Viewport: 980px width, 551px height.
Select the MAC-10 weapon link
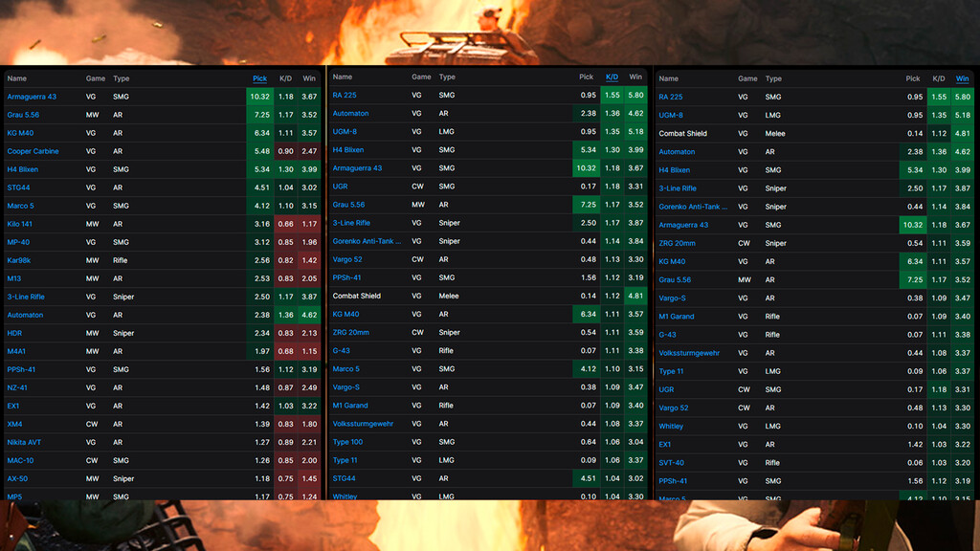point(20,460)
